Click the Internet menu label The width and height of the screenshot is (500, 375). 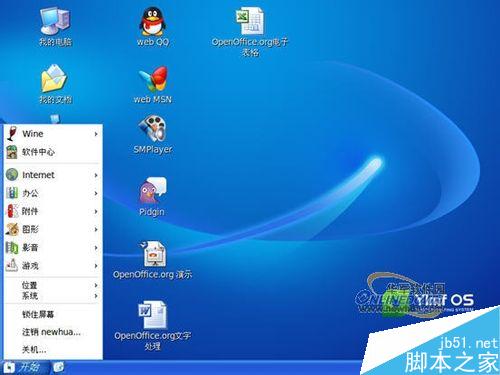38,175
